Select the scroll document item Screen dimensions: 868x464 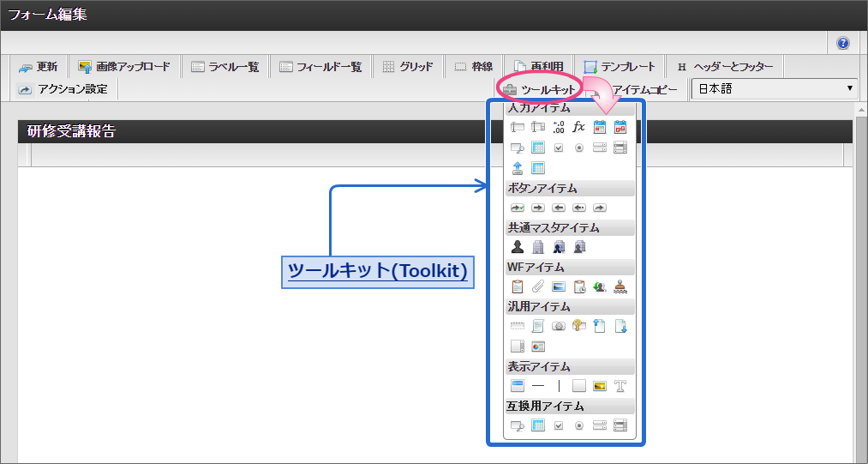coord(537,326)
